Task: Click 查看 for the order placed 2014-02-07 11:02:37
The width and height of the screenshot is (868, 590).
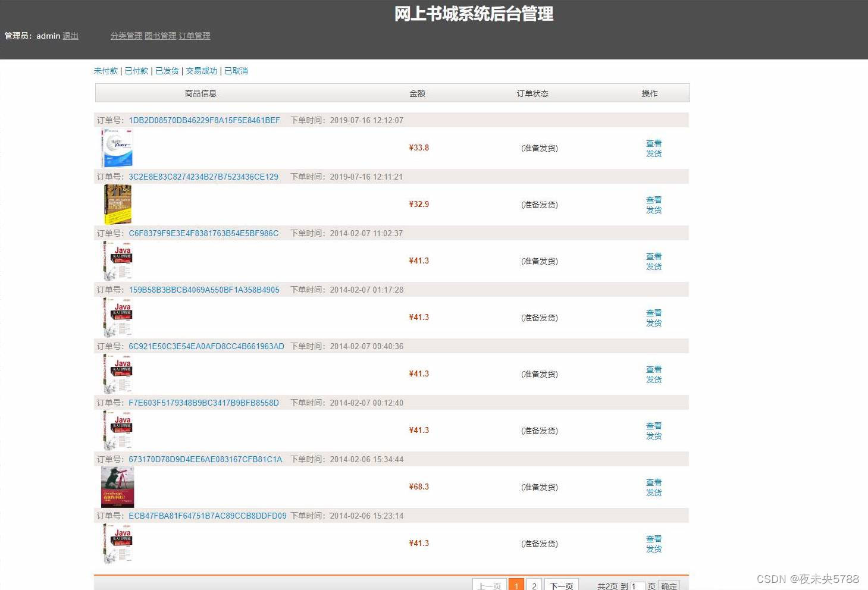Action: [x=654, y=256]
